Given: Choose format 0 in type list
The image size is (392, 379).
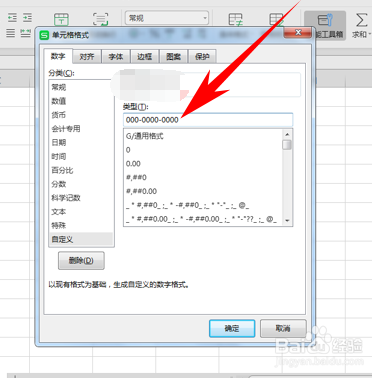Looking at the screenshot, I should click(x=203, y=150).
